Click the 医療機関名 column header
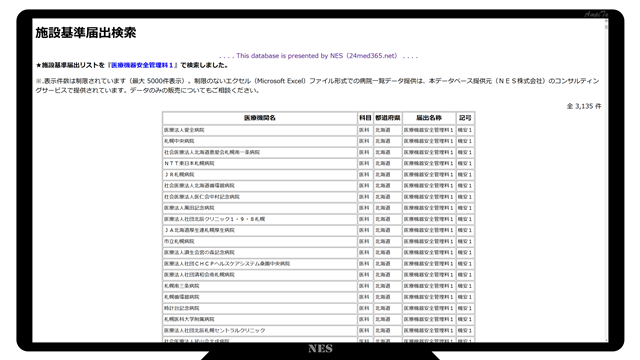Image resolution: width=640 pixels, height=360 pixels. (x=260, y=118)
